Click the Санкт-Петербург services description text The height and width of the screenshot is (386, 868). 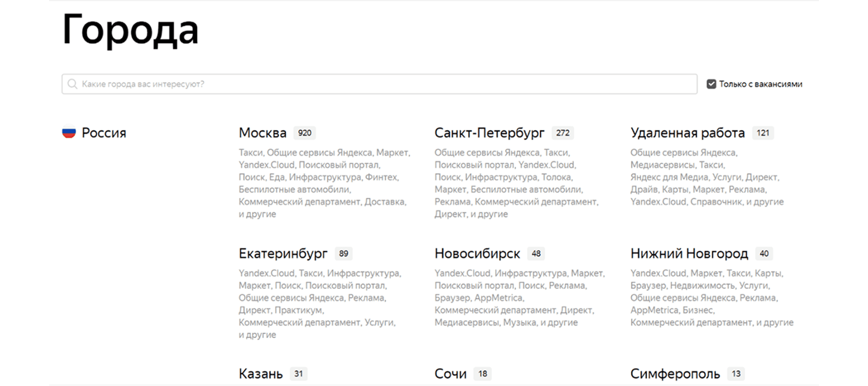(x=516, y=183)
